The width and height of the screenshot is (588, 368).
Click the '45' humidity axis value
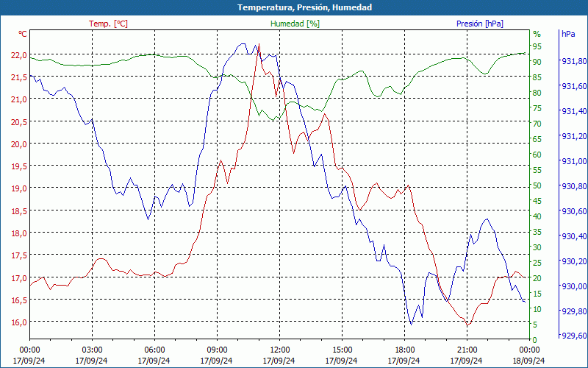coord(537,200)
